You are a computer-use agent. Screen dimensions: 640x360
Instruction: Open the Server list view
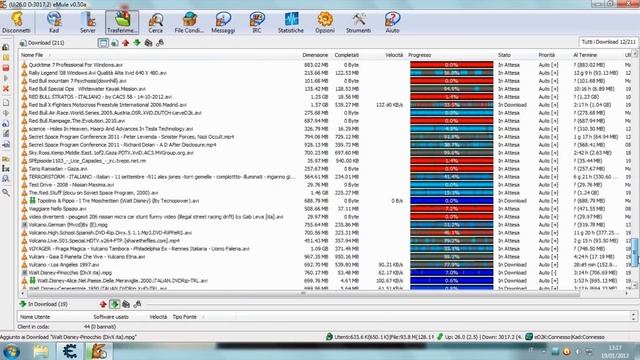(x=88, y=22)
